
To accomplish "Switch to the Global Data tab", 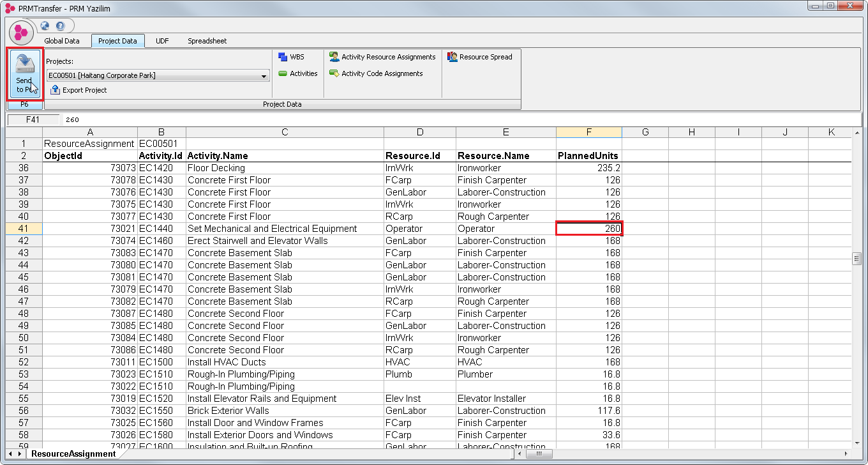I will click(x=62, y=41).
